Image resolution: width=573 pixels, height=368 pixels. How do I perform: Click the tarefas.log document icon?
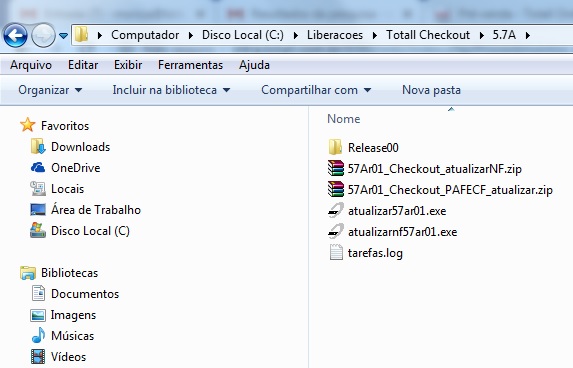coord(336,253)
